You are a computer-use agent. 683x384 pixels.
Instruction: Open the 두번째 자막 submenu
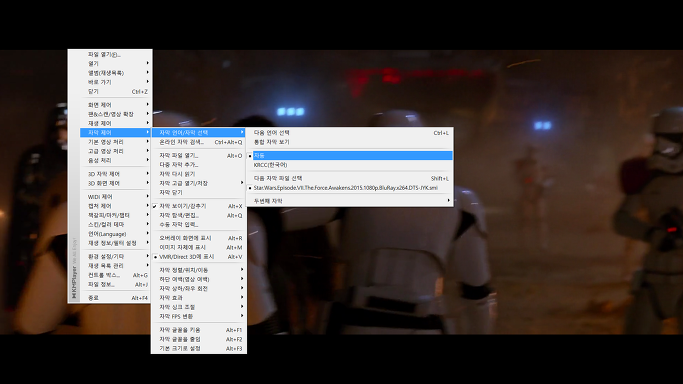(350, 201)
